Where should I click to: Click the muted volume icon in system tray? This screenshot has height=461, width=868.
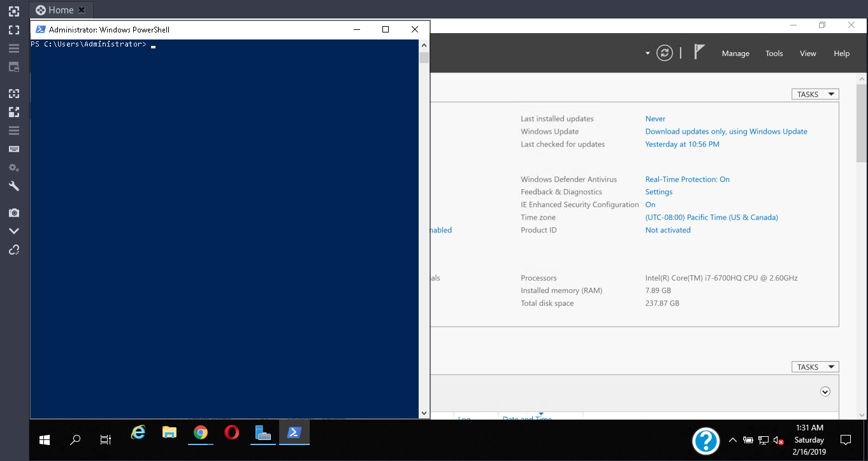778,440
